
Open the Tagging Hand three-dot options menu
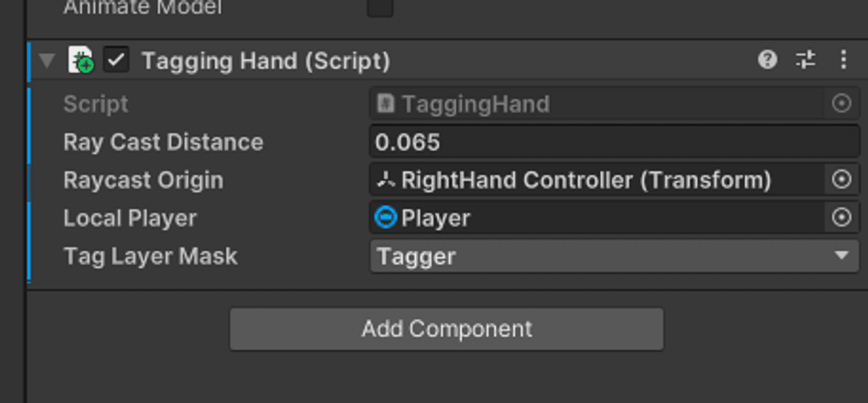click(x=843, y=60)
